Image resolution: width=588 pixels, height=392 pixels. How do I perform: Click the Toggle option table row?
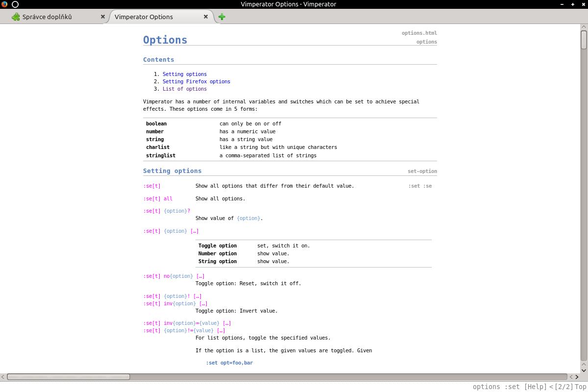pyautogui.click(x=314, y=246)
